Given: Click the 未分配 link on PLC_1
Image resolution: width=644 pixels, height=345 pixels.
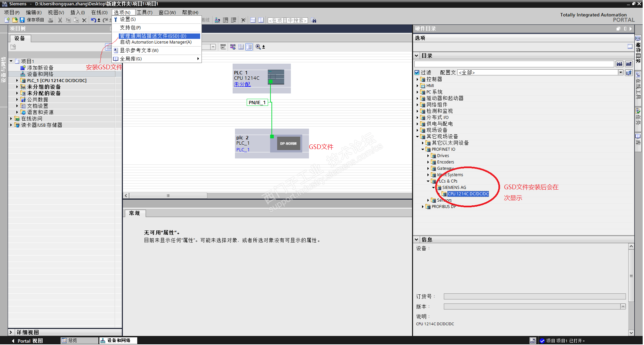Looking at the screenshot, I should pyautogui.click(x=242, y=84).
